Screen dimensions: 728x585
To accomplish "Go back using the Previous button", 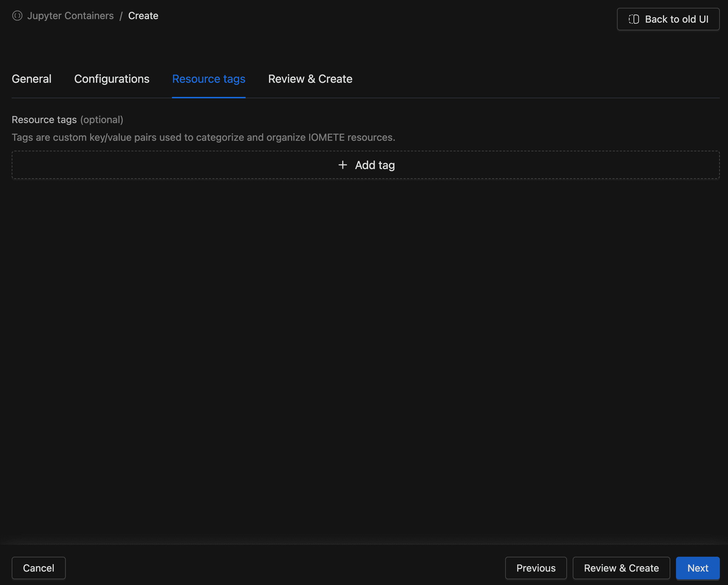I will coord(536,568).
